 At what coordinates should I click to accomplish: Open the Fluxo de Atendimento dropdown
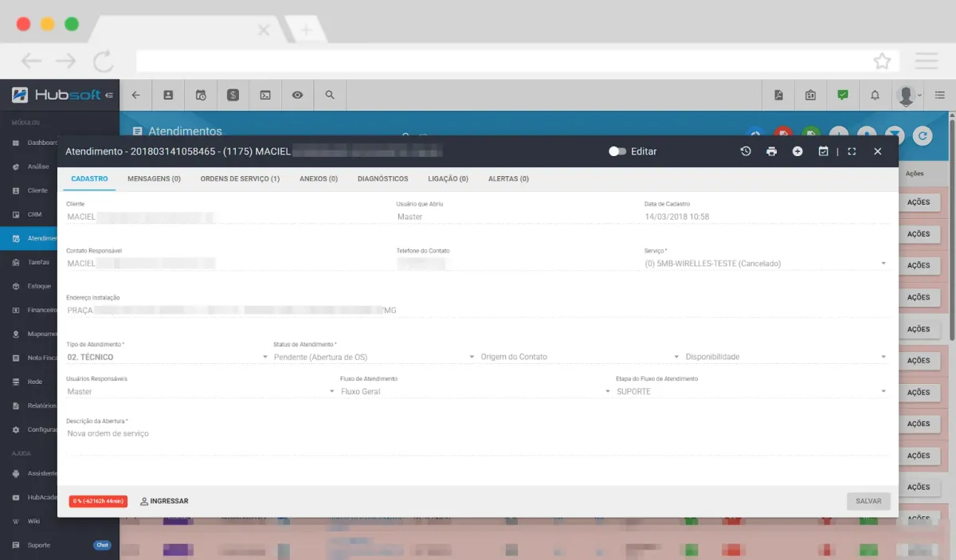[476, 392]
